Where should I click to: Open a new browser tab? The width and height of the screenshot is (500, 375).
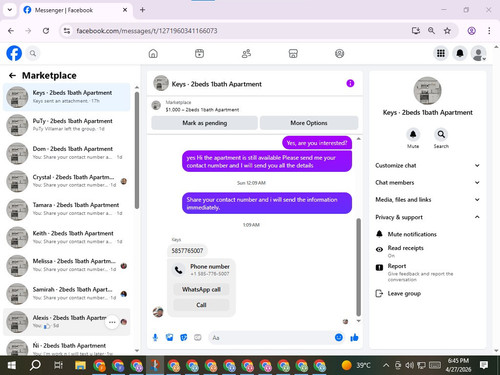pyautogui.click(x=142, y=10)
